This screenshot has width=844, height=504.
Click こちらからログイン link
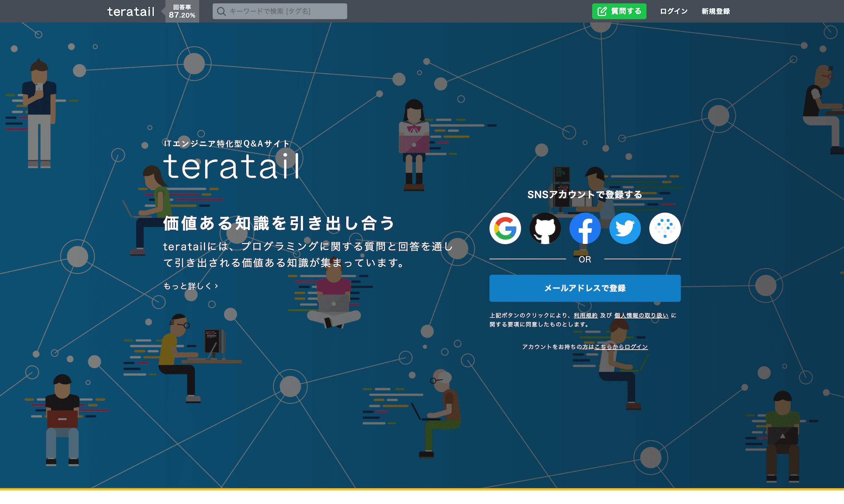(x=621, y=347)
